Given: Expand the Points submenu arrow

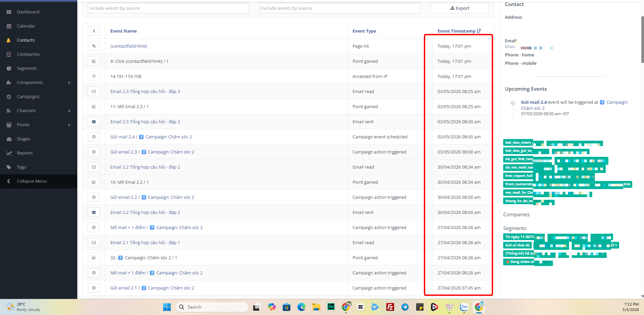Looking at the screenshot, I should click(69, 125).
